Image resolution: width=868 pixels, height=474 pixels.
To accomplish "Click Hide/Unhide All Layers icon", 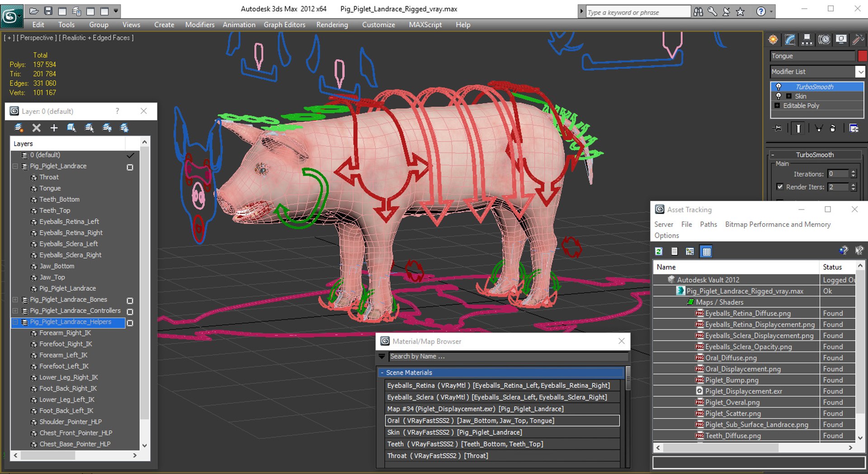I will (107, 128).
